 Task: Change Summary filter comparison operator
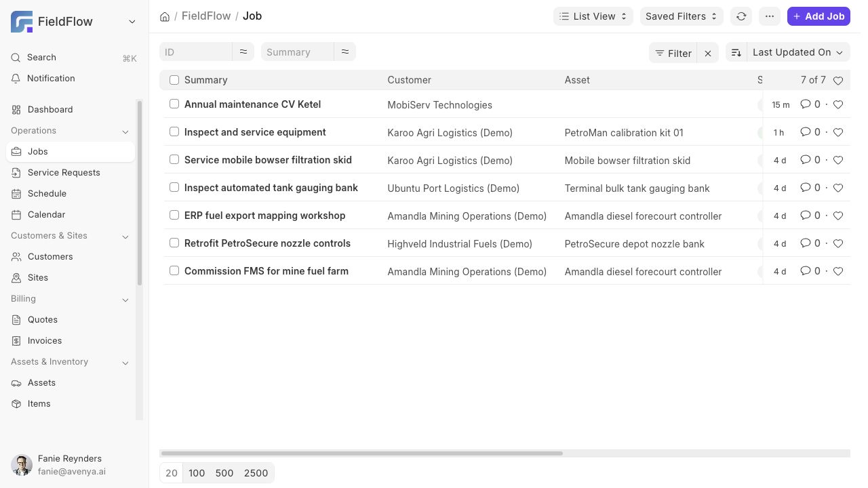point(345,52)
